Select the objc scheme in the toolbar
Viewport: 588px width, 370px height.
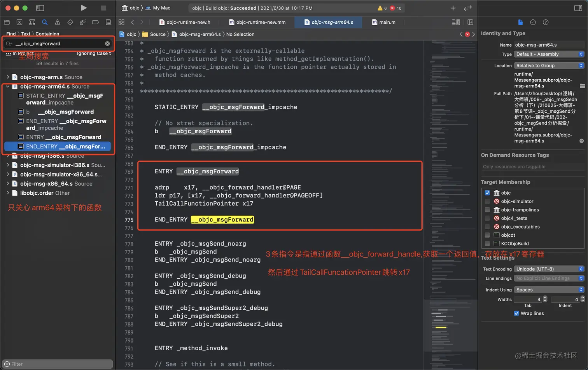131,8
